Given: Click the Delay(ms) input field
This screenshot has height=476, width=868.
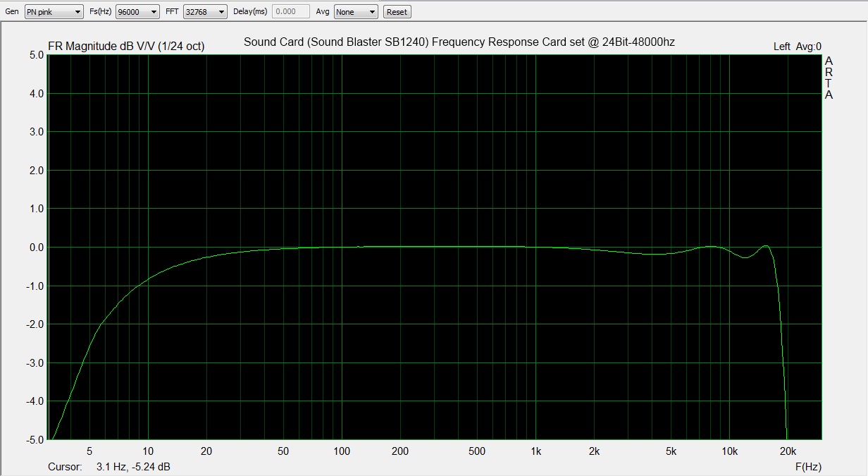Looking at the screenshot, I should click(290, 11).
